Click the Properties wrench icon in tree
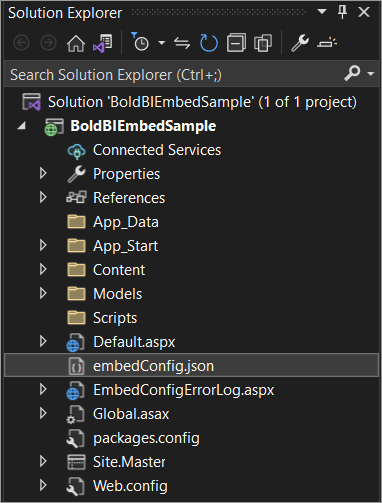The width and height of the screenshot is (382, 503). point(76,174)
